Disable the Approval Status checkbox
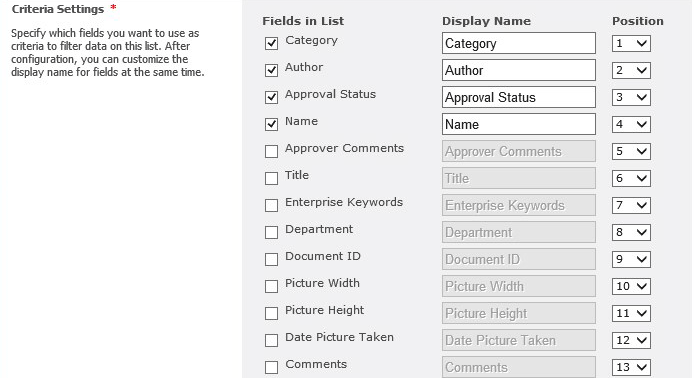694x378 pixels. (271, 97)
